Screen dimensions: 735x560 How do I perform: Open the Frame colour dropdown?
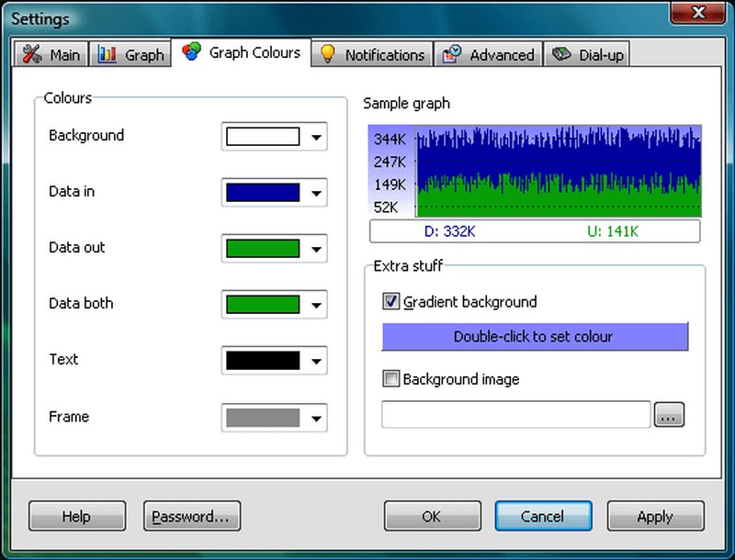tap(317, 418)
